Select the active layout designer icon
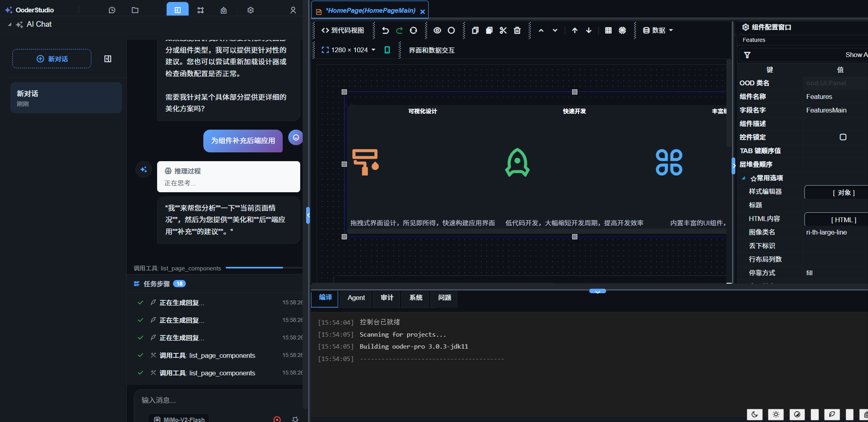Screen dimensions: 868x422 pyautogui.click(x=177, y=10)
